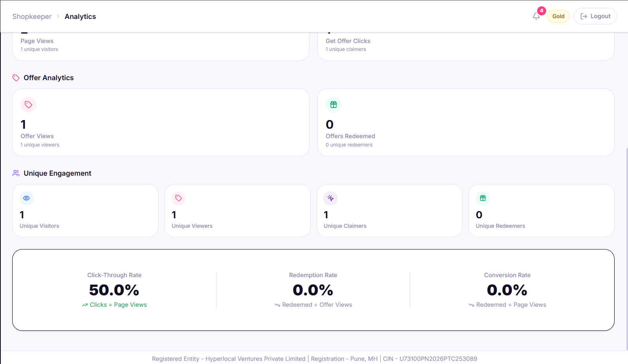The image size is (628, 364).
Task: Click the Offer Analytics tag icon
Action: coord(16,78)
